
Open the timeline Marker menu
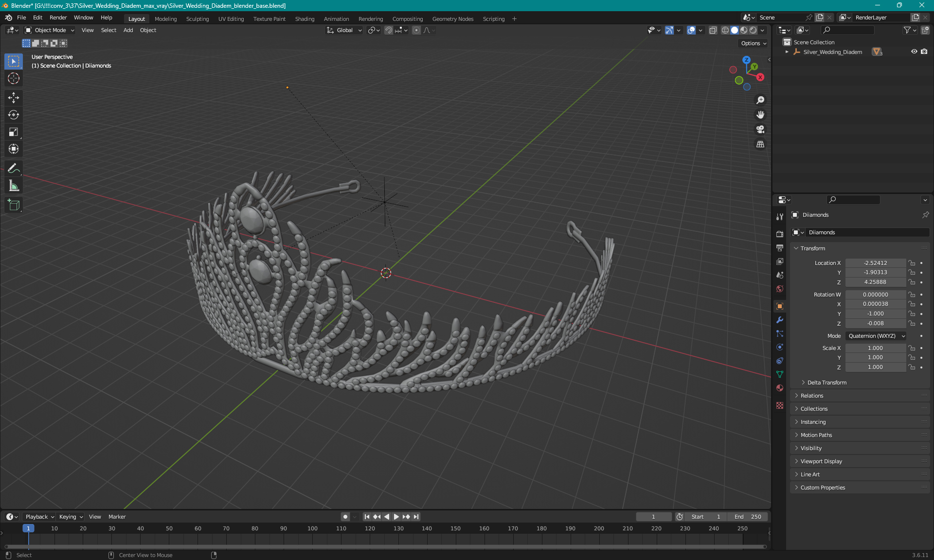pos(117,517)
